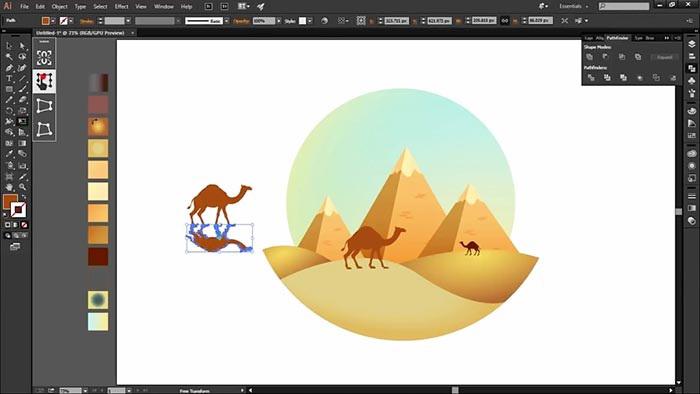
Task: Click the Stroke label link
Action: [87, 21]
